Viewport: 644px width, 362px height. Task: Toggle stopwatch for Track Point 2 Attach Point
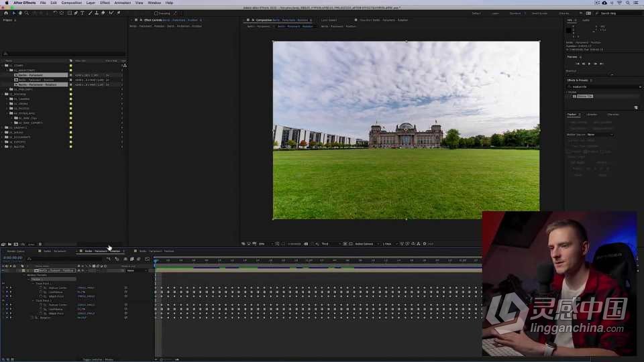(41, 314)
